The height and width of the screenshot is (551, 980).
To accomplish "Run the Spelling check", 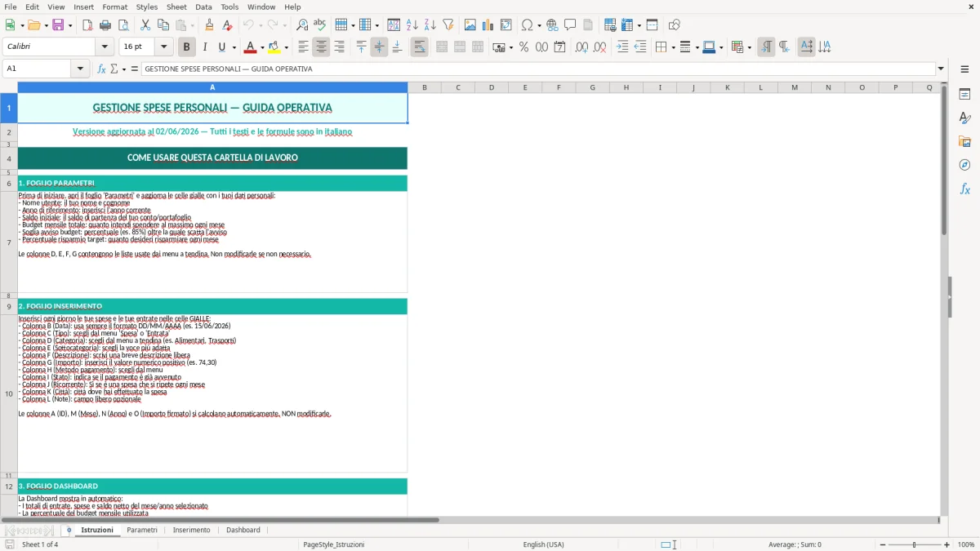I will tap(319, 25).
